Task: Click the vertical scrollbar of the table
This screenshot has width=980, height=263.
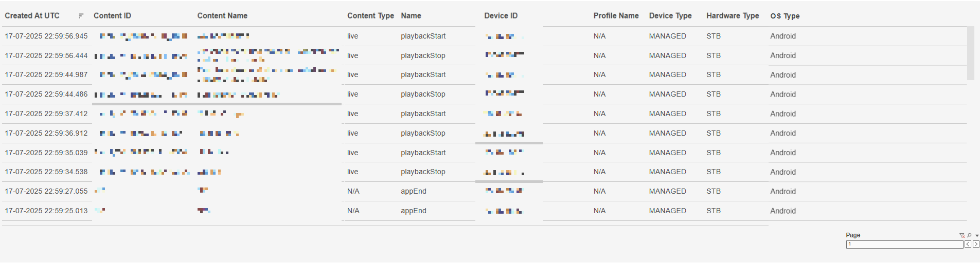Action: click(970, 53)
